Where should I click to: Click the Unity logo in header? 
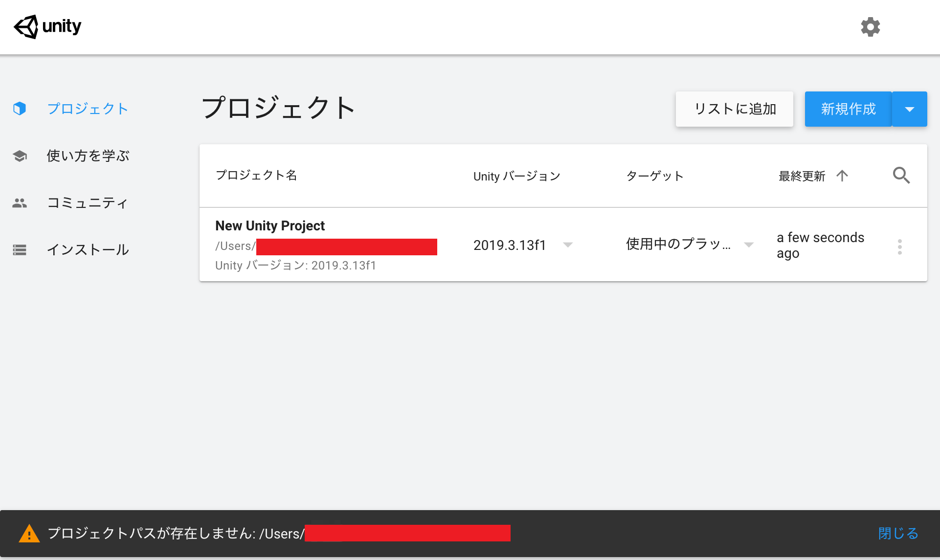(47, 26)
